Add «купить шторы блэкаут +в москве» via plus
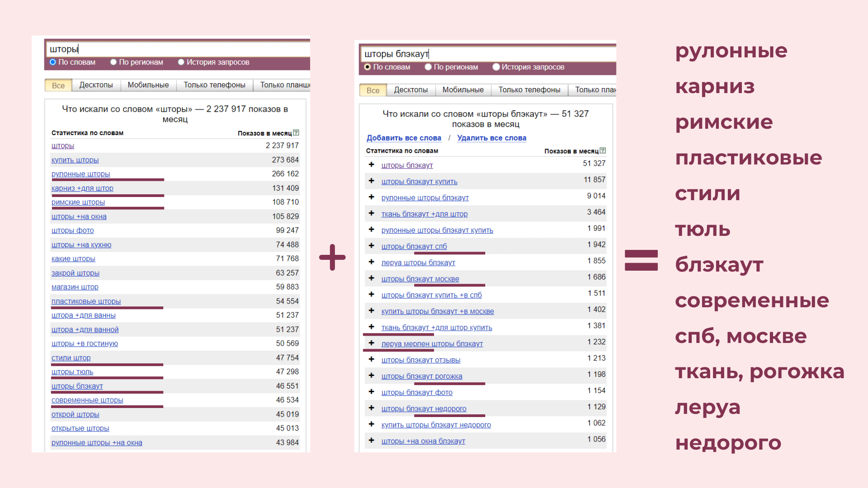 coord(371,311)
